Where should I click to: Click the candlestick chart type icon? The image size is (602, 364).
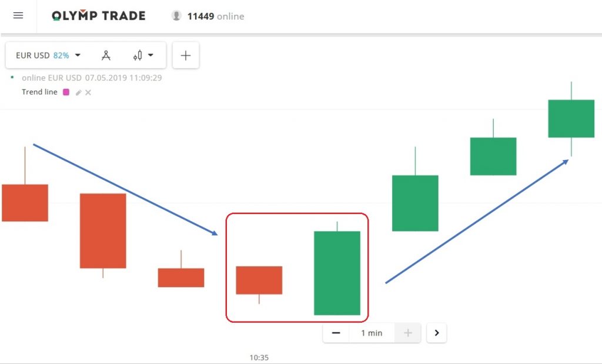138,55
